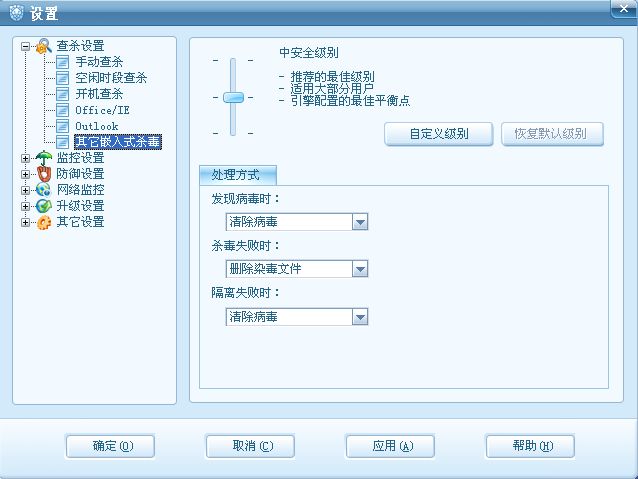Click the 适用大部分用户 description line
The image size is (638, 479).
(332, 88)
